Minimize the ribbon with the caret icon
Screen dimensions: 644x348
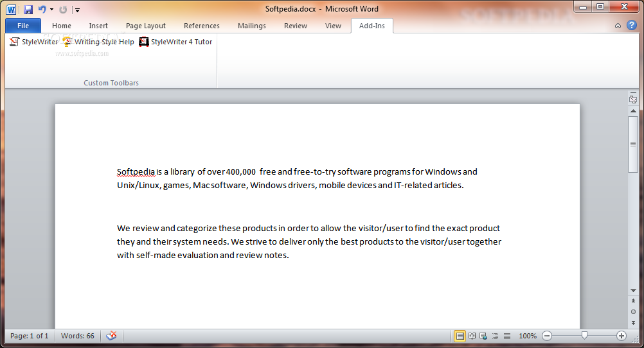pyautogui.click(x=618, y=26)
